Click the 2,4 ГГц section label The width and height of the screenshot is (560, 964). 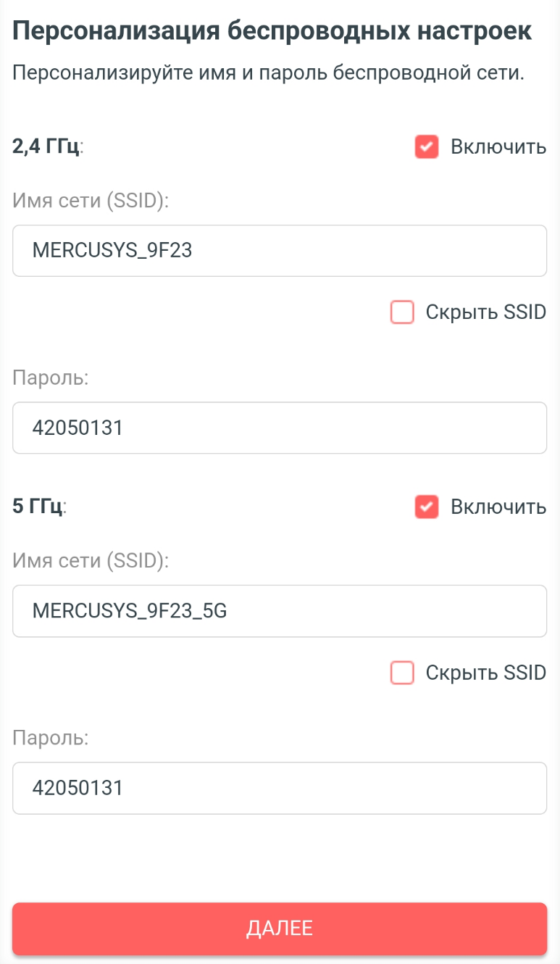coord(47,147)
